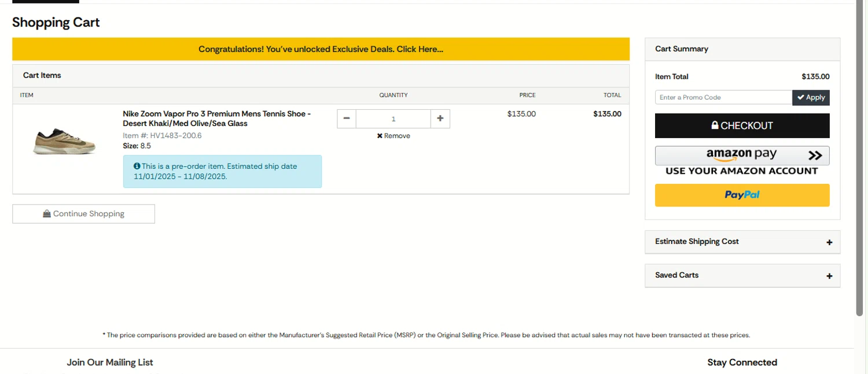The height and width of the screenshot is (374, 868).
Task: Open the Nike Zoom Vapor Pro 3 product link
Action: tap(217, 119)
